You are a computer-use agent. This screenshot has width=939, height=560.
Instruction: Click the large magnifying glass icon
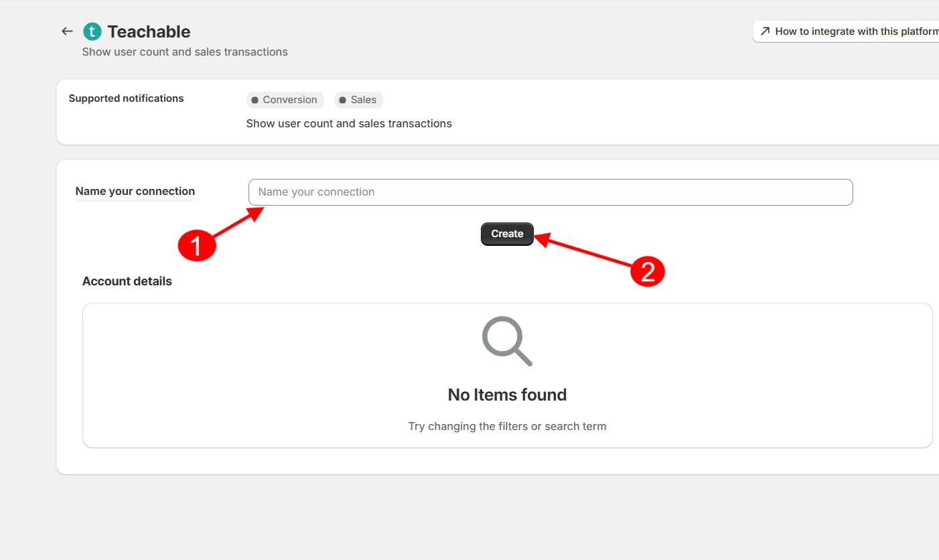tap(507, 341)
